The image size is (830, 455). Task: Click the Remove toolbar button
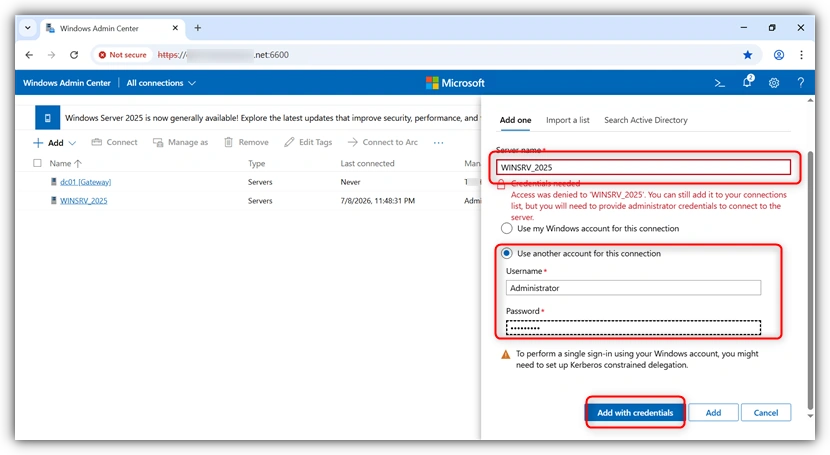click(246, 142)
